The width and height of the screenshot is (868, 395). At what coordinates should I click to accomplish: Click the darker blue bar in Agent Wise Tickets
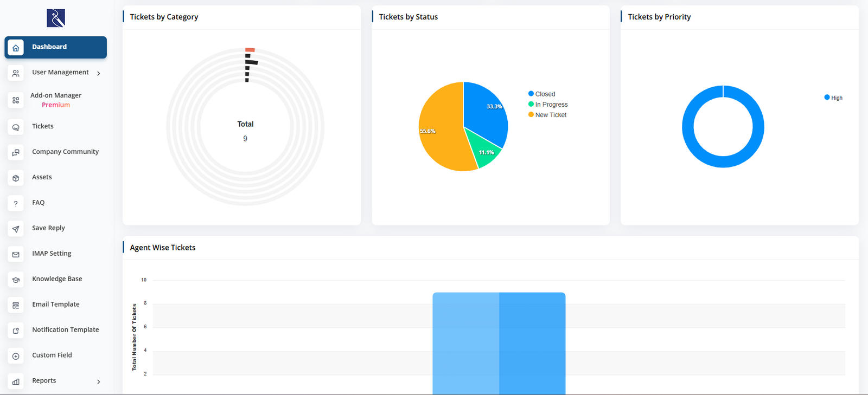click(532, 344)
